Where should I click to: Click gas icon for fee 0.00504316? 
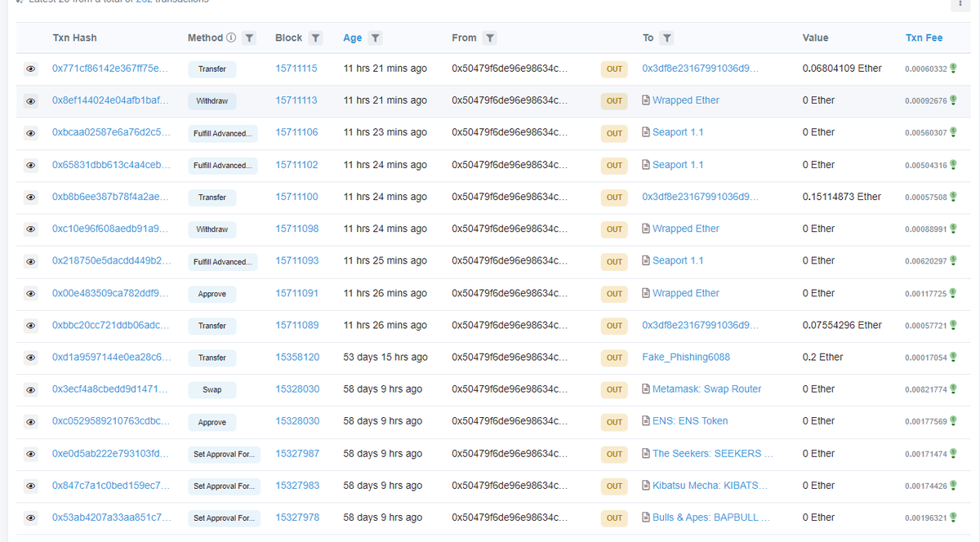(953, 165)
